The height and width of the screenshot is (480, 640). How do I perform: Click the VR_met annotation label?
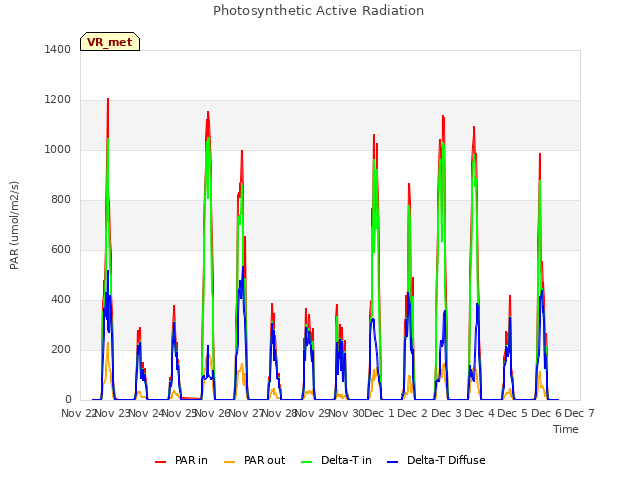click(x=110, y=42)
